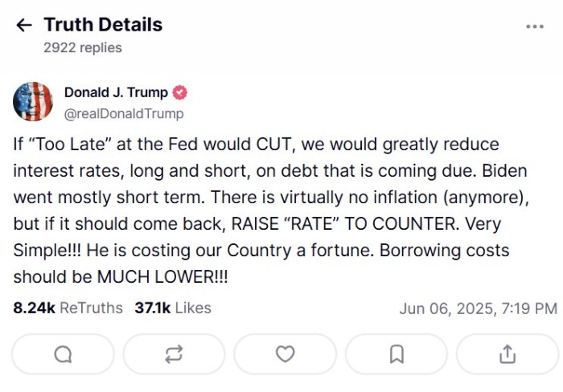This screenshot has height=392, width=563.
Task: Click the Truth Details heading
Action: [x=103, y=25]
